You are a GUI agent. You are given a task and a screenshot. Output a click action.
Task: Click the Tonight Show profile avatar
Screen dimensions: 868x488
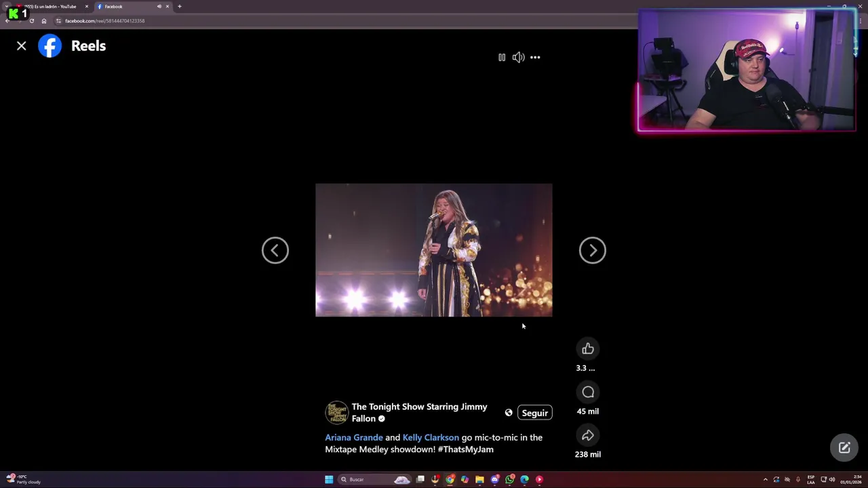click(337, 413)
